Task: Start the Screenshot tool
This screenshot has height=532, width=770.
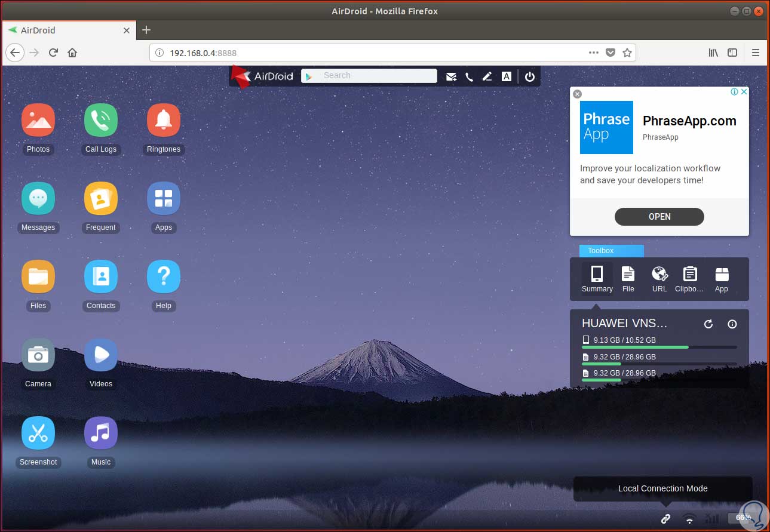Action: [x=38, y=433]
